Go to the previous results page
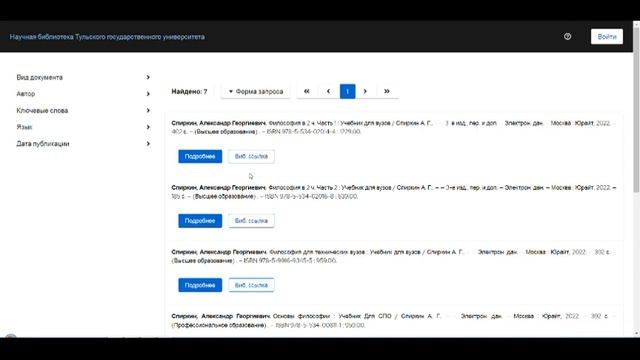 click(328, 91)
